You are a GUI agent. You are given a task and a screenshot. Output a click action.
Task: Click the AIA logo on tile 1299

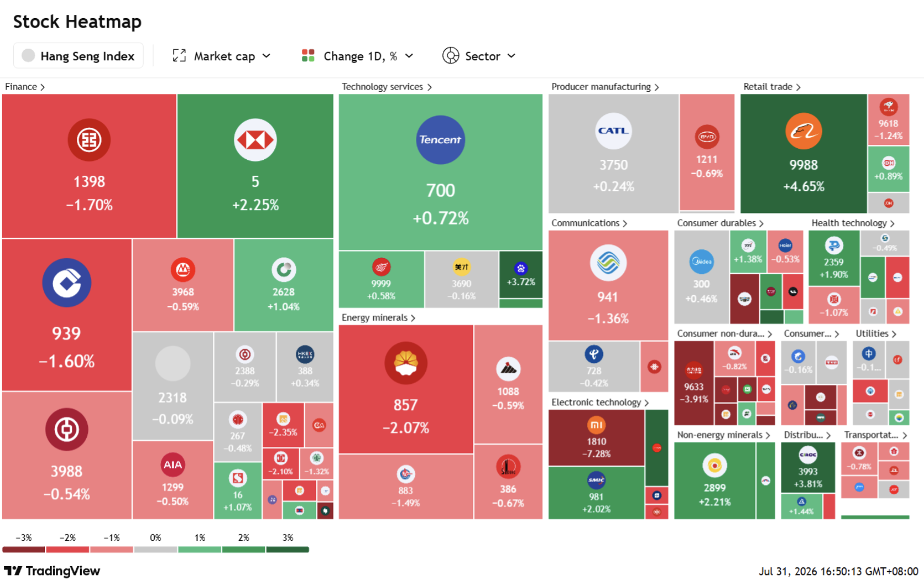(x=172, y=465)
